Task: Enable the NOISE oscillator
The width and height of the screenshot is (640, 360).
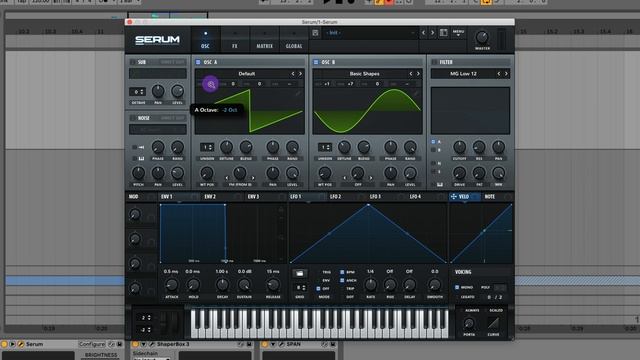Action: tap(133, 118)
